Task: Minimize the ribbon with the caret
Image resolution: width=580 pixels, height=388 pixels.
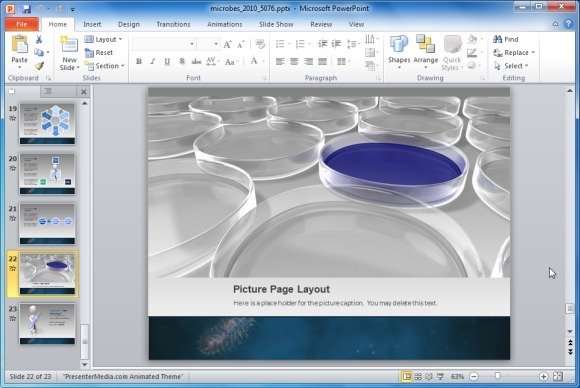Action: [x=555, y=24]
